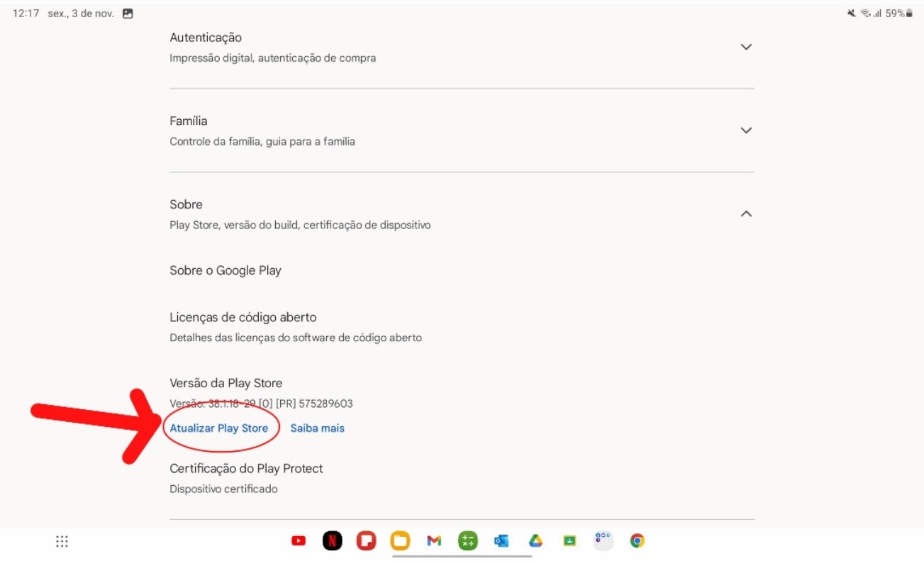The width and height of the screenshot is (924, 561).
Task: Tap the navigation gesture handle bar
Action: 462,556
